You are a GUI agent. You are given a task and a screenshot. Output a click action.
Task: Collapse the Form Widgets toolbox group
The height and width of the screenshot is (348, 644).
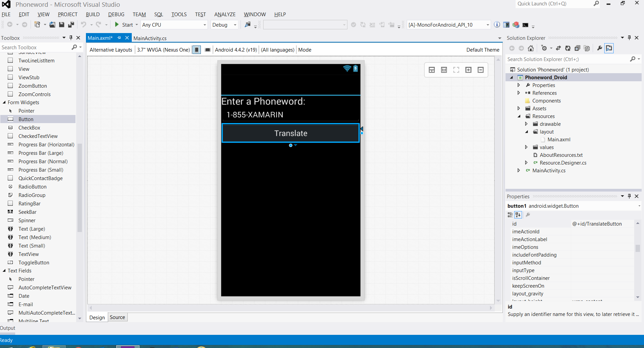[x=4, y=103]
